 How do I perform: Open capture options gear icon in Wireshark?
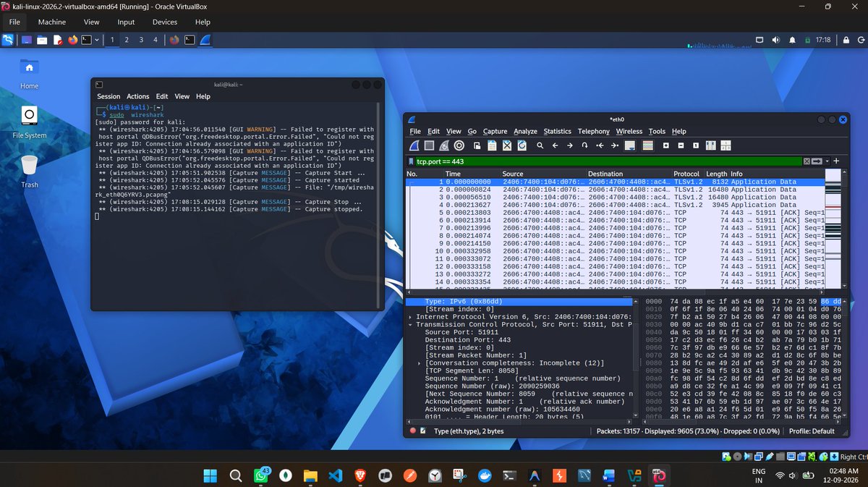click(x=459, y=145)
